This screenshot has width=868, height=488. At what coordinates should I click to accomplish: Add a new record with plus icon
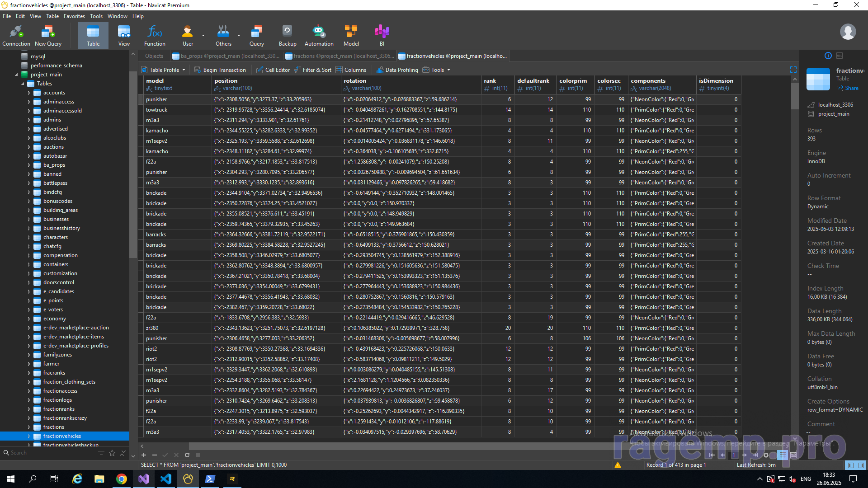click(x=144, y=455)
